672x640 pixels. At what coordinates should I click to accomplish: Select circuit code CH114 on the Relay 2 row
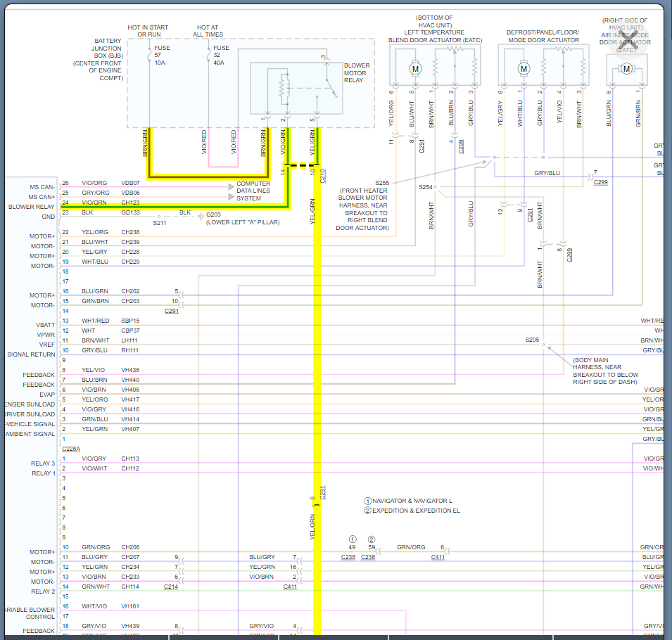pos(130,587)
